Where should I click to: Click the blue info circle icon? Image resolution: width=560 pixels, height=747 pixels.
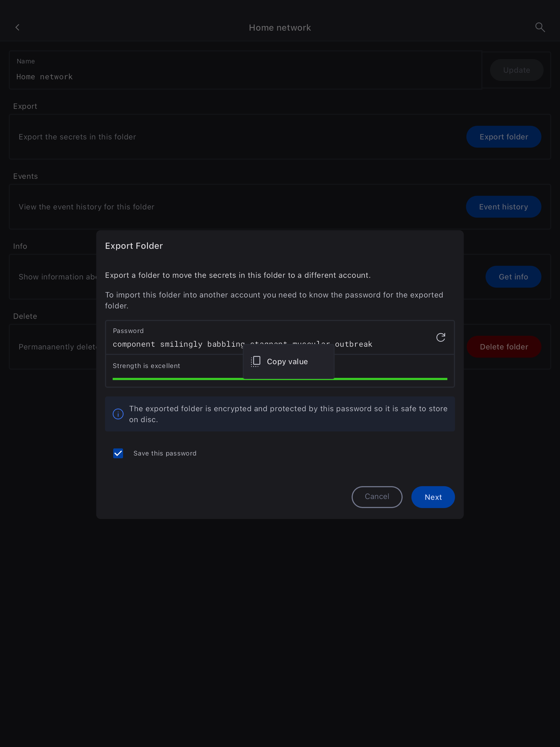pos(118,414)
